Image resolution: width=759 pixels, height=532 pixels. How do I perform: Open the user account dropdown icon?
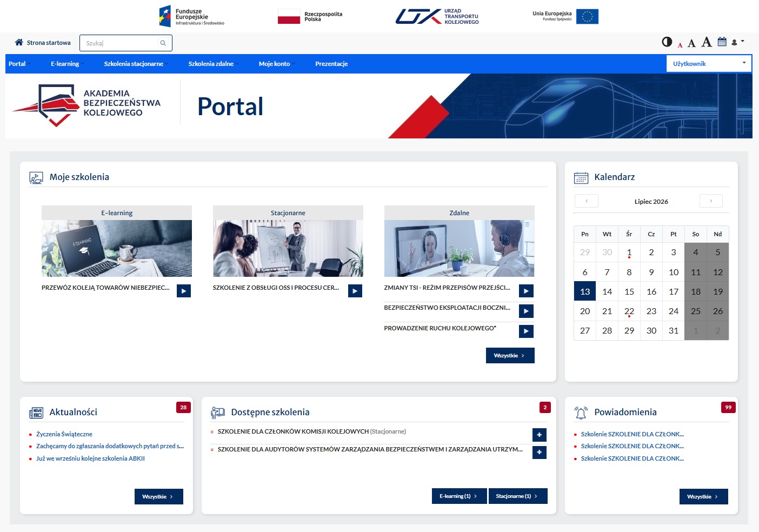(x=738, y=42)
